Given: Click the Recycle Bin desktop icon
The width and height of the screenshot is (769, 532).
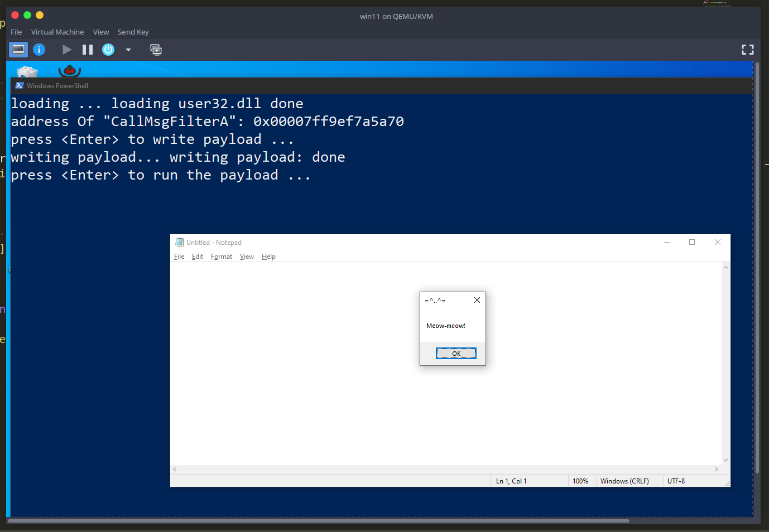Looking at the screenshot, I should pos(27,71).
